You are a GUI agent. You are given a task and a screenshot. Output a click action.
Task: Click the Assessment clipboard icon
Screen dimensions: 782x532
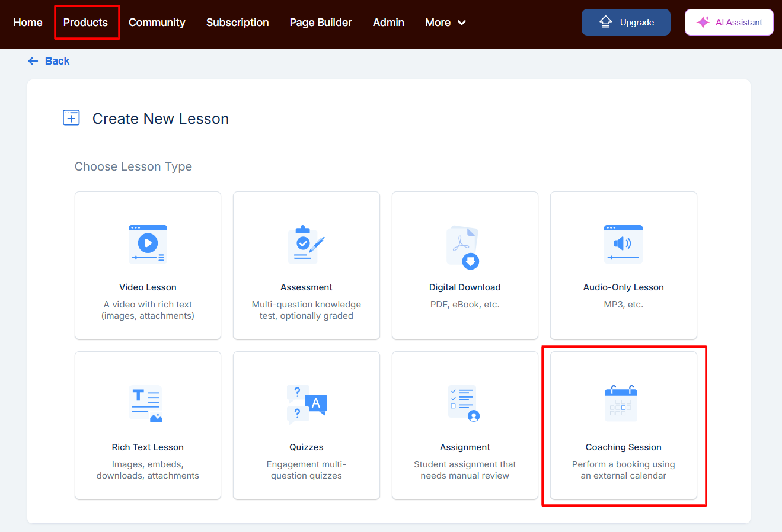(307, 244)
